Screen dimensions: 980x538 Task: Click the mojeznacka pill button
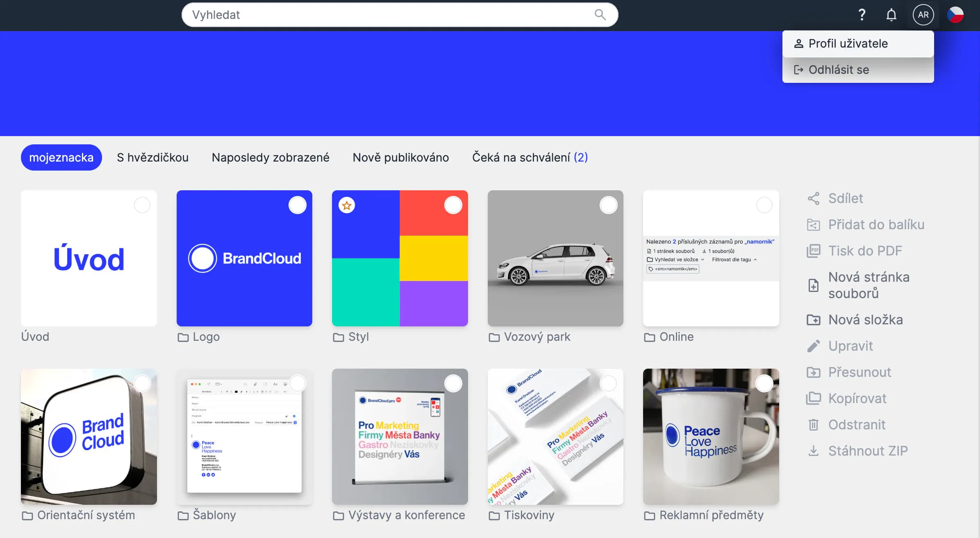[x=61, y=157]
